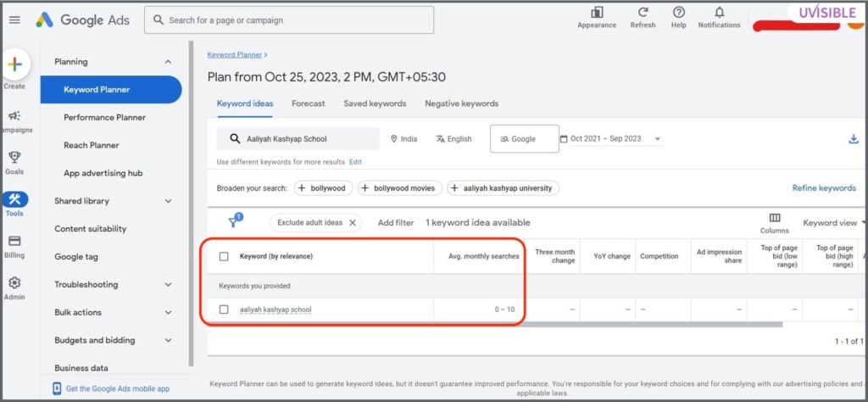
Task: Open the hamburger main menu icon
Action: tap(15, 20)
